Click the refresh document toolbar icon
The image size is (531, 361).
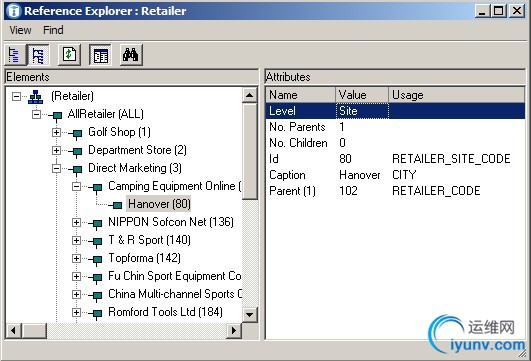[x=69, y=55]
